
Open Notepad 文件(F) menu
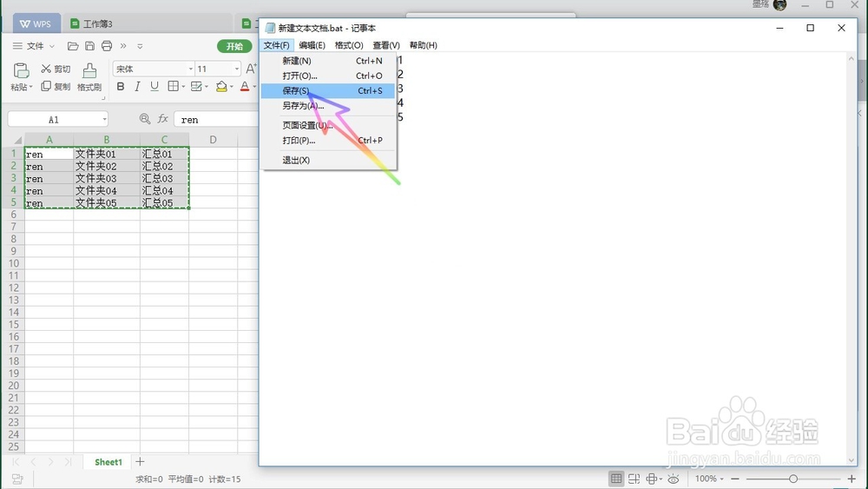point(276,45)
